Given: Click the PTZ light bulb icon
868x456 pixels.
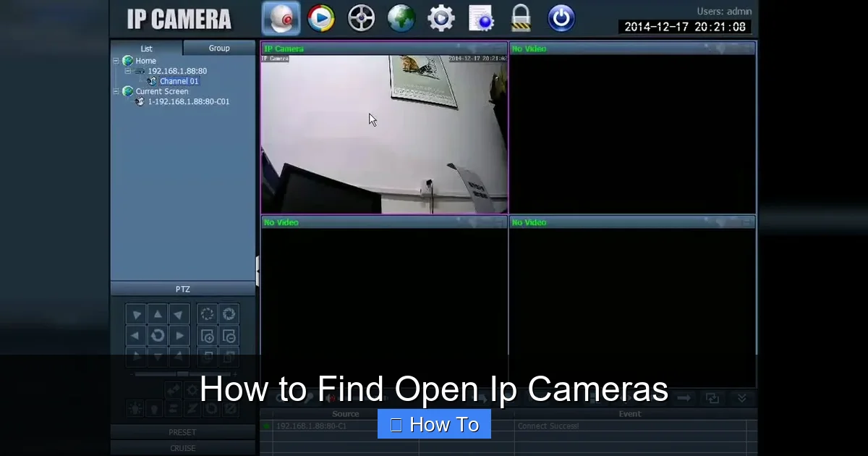Looking at the screenshot, I should (x=154, y=408).
